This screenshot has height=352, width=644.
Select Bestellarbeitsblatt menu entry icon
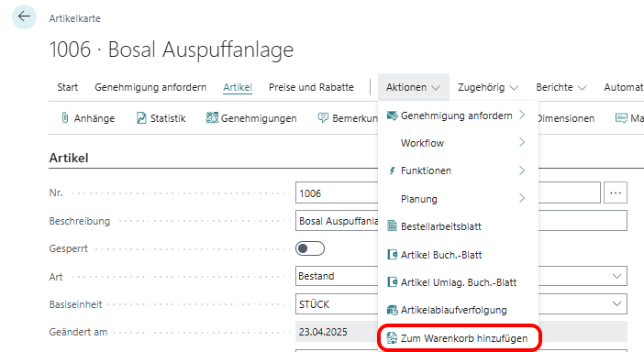coord(393,226)
